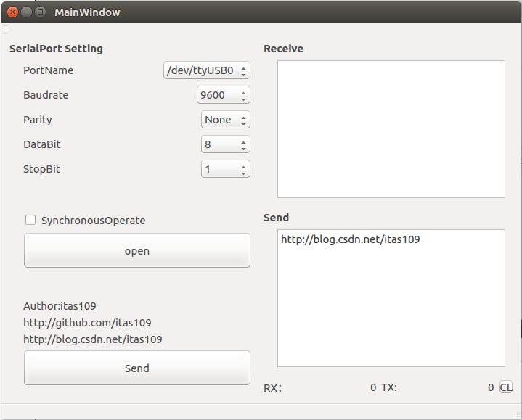Click the Baudrate label
522x420 pixels.
[x=46, y=95]
